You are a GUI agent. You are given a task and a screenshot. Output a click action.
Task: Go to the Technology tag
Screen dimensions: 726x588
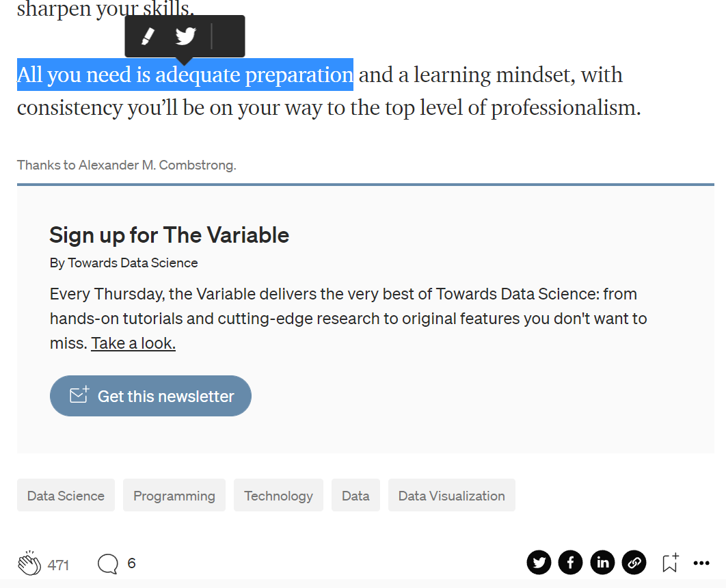coord(278,496)
